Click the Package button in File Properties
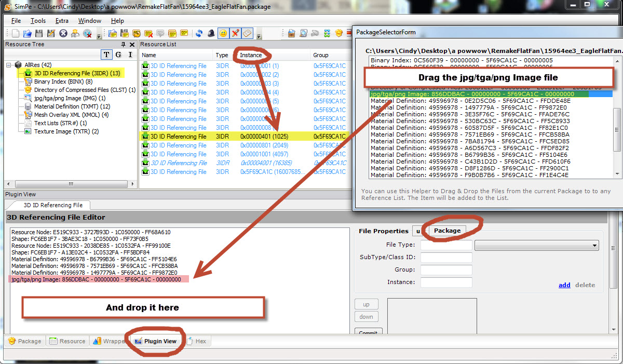 pos(447,231)
